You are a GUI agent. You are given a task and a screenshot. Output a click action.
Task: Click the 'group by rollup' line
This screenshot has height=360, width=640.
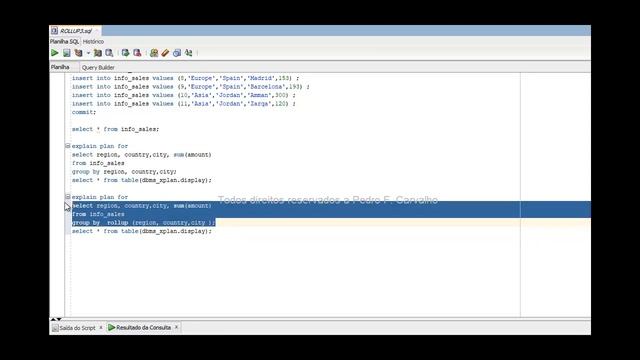click(144, 223)
